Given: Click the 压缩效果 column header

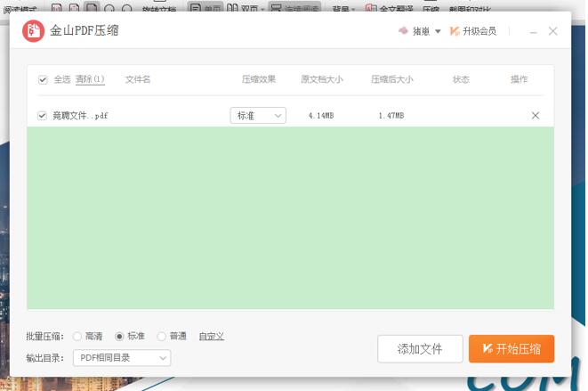Looking at the screenshot, I should point(259,79).
